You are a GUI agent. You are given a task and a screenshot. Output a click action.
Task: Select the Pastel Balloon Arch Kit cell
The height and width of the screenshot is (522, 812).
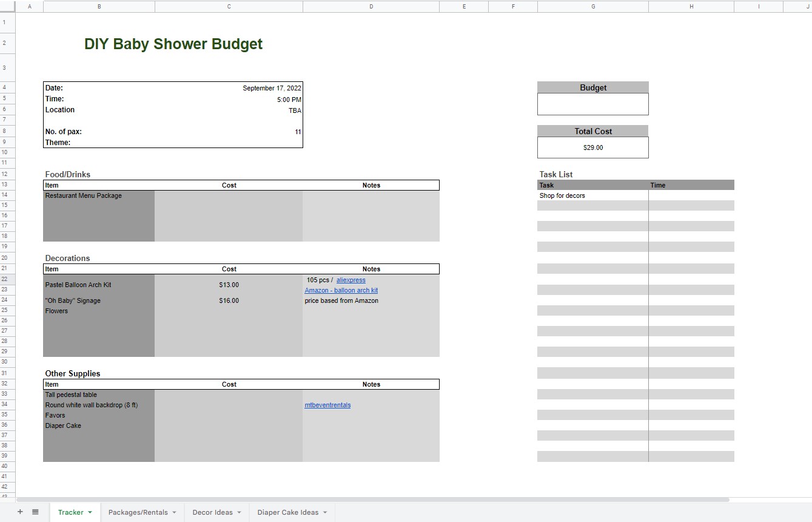(x=99, y=285)
